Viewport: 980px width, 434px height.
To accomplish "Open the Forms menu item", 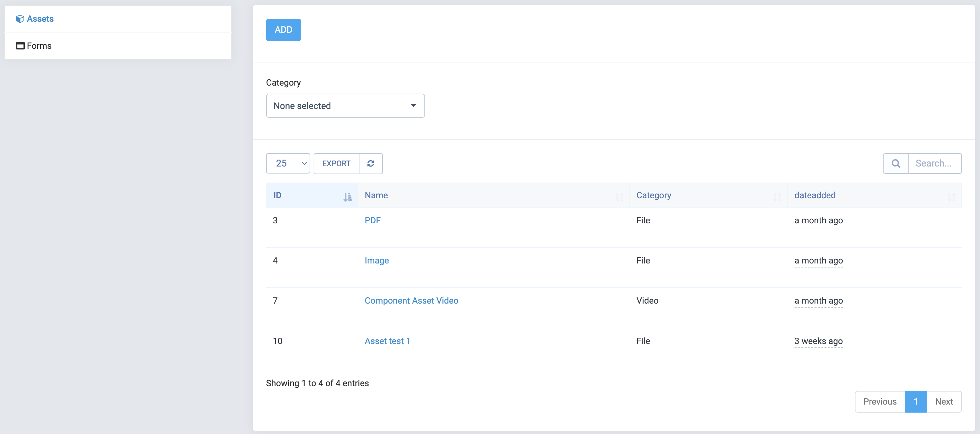I will click(x=39, y=46).
